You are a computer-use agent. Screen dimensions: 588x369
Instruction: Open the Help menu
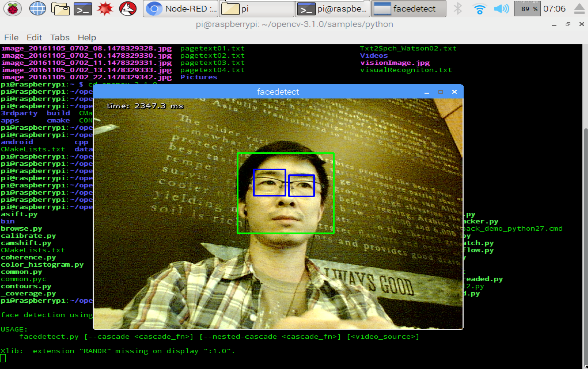tap(87, 37)
